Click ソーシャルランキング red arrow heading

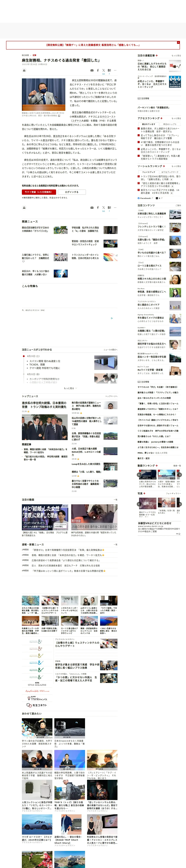151,166
